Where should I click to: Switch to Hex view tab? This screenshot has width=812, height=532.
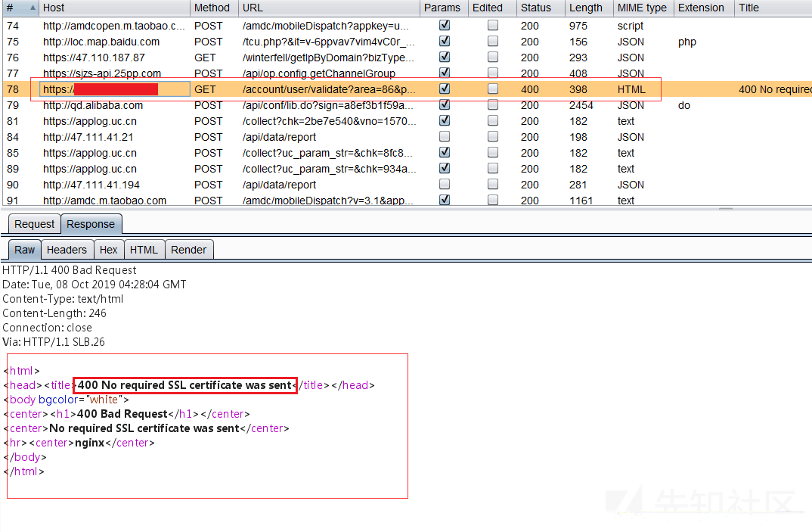click(x=109, y=250)
